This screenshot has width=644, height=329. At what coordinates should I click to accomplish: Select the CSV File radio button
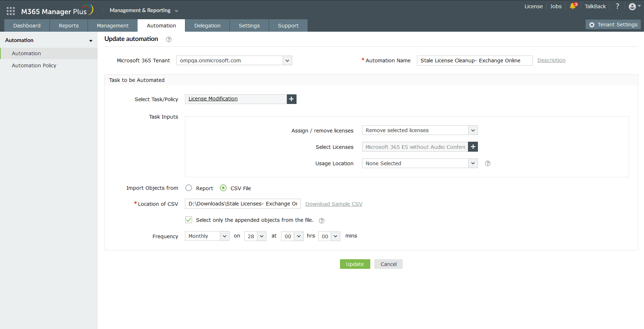click(x=223, y=188)
